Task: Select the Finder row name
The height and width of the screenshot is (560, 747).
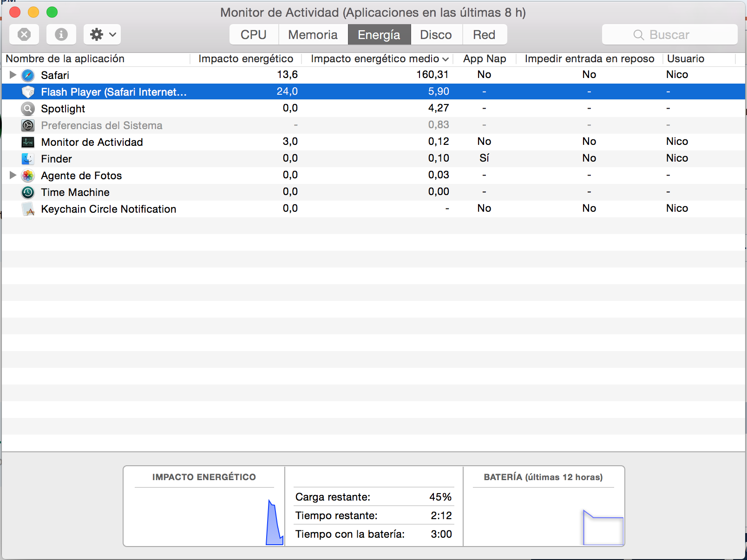Action: 56,159
